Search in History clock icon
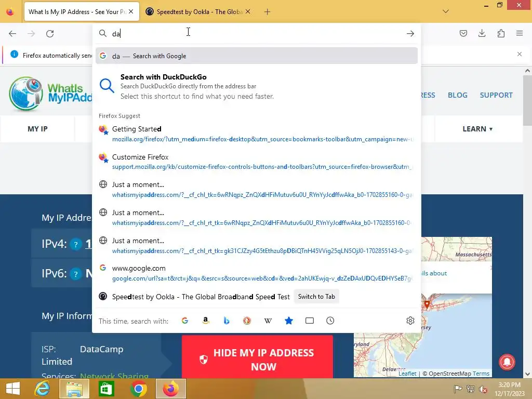 point(330,321)
